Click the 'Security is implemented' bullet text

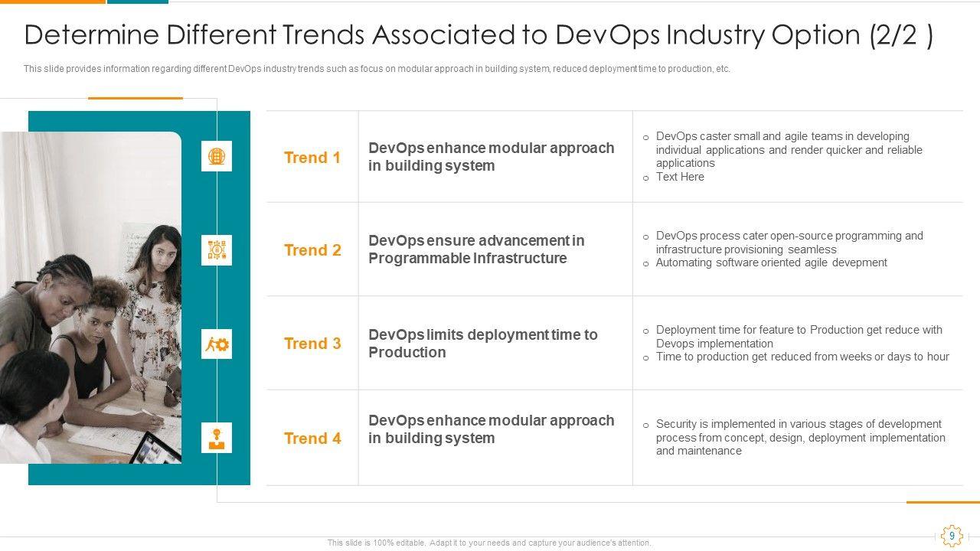click(800, 437)
